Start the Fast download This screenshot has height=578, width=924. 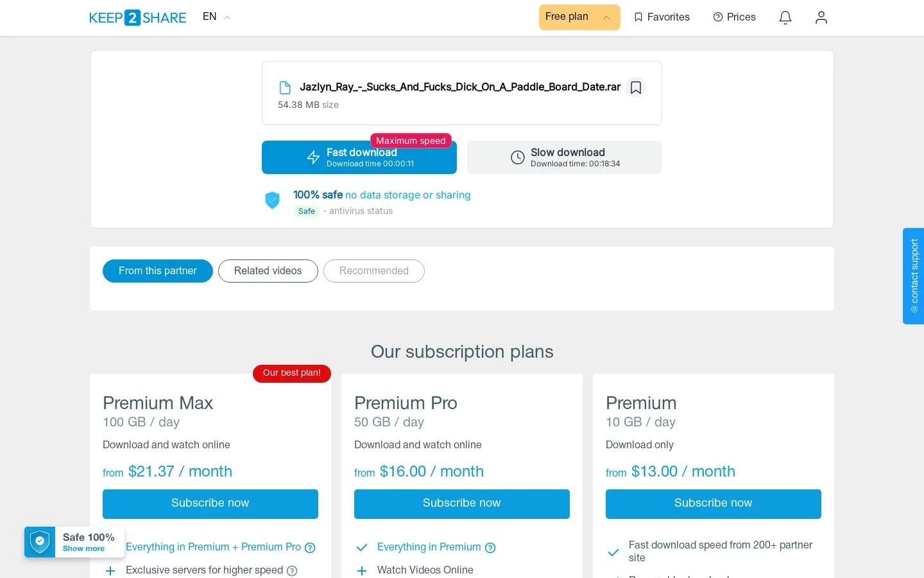coord(359,157)
